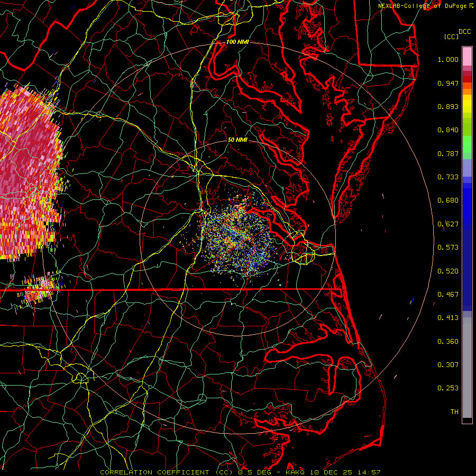The width and height of the screenshot is (476, 476).
Task: Click the 0.893 scale value
Action: click(448, 106)
